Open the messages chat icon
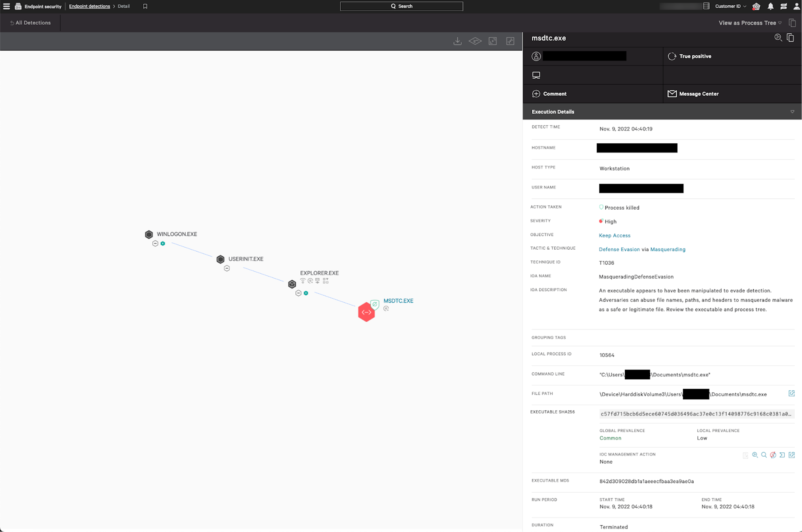This screenshot has height=532, width=802. pos(784,6)
